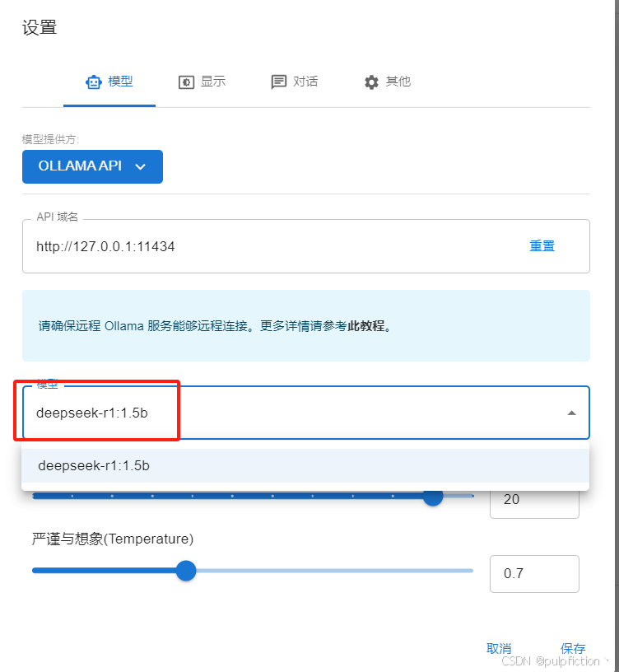
Task: Click the Temperature value field 0.7
Action: [534, 574]
